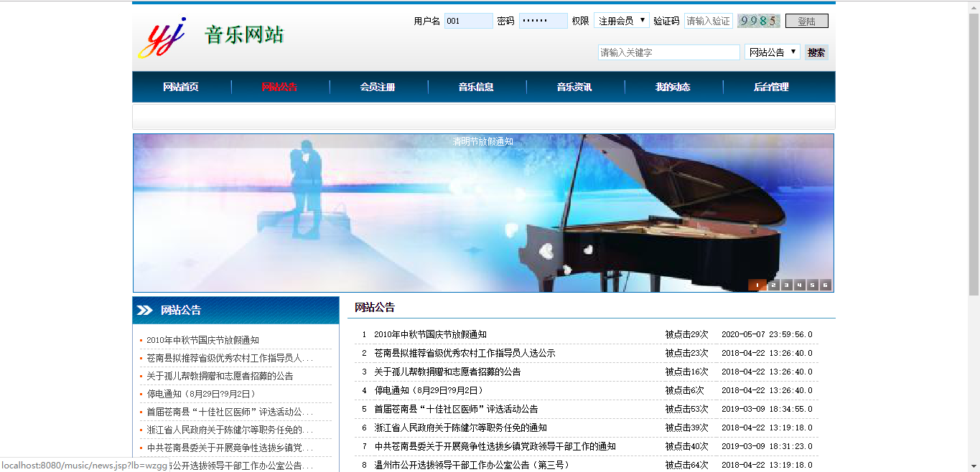Click the 登陆 login button

point(807,21)
